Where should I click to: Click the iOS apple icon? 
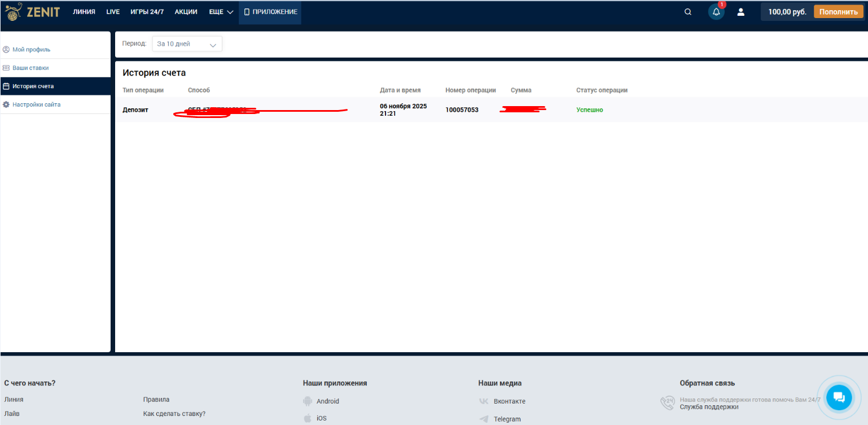pyautogui.click(x=308, y=418)
